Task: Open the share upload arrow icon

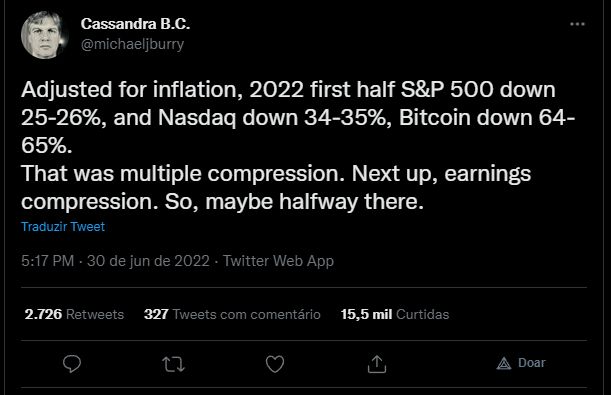Action: click(377, 364)
